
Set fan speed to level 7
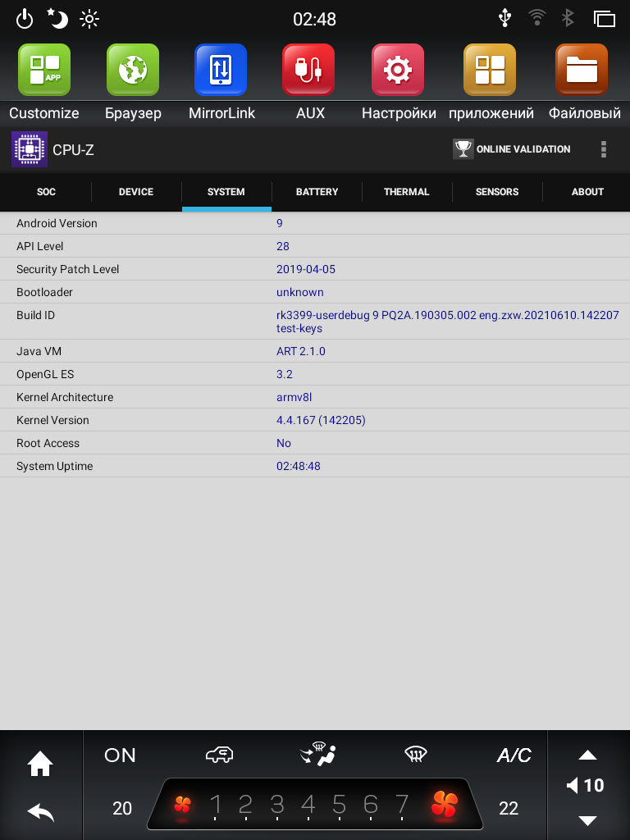pyautogui.click(x=402, y=805)
